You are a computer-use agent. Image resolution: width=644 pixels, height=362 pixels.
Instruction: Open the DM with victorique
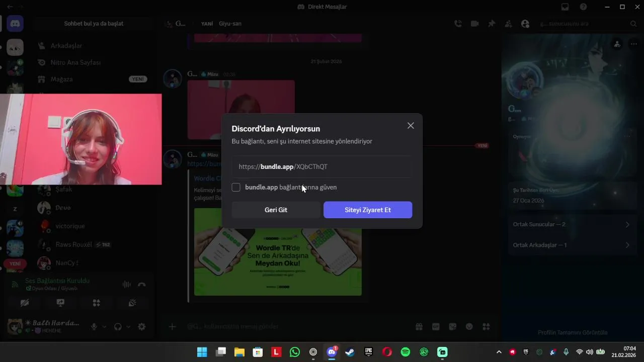[x=93, y=226]
